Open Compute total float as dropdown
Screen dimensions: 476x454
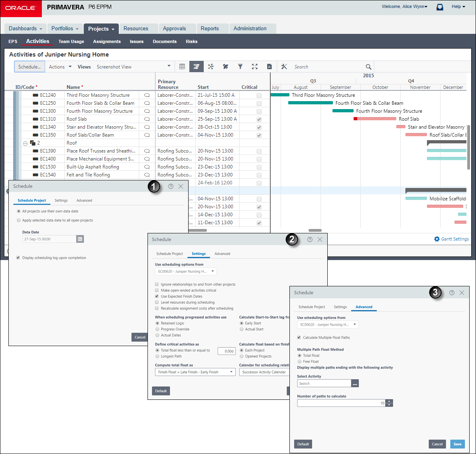tap(195, 372)
